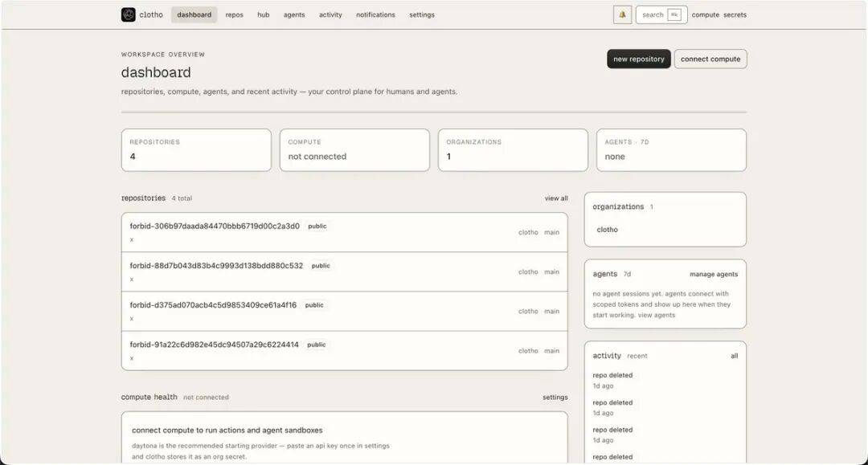The image size is (868, 465).
Task: Select the clotho organization entry
Action: (x=608, y=230)
